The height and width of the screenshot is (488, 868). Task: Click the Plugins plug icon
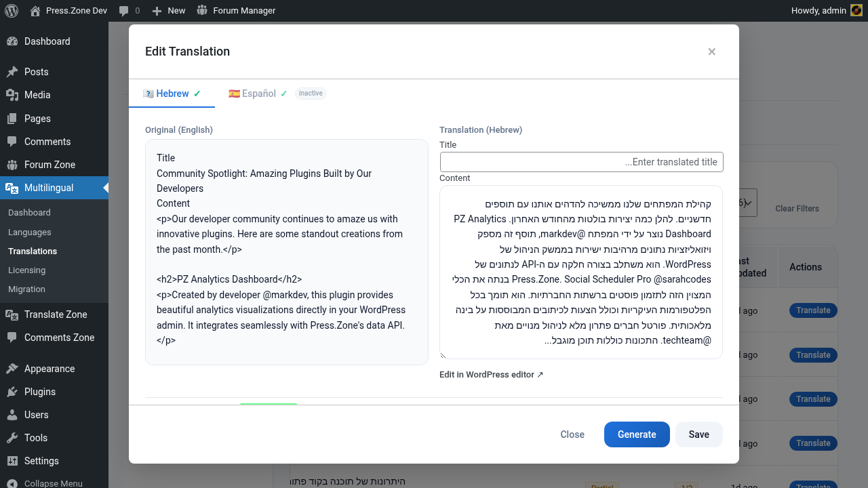[12, 392]
